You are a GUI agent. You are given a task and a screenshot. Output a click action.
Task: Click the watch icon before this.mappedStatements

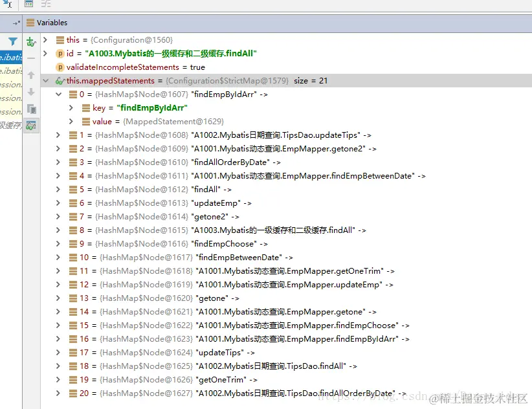60,81
